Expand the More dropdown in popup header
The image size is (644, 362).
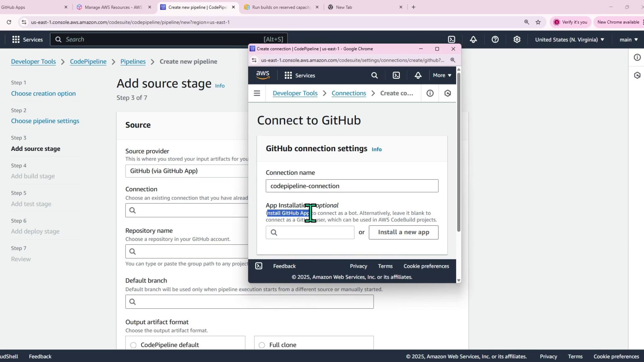tap(442, 75)
